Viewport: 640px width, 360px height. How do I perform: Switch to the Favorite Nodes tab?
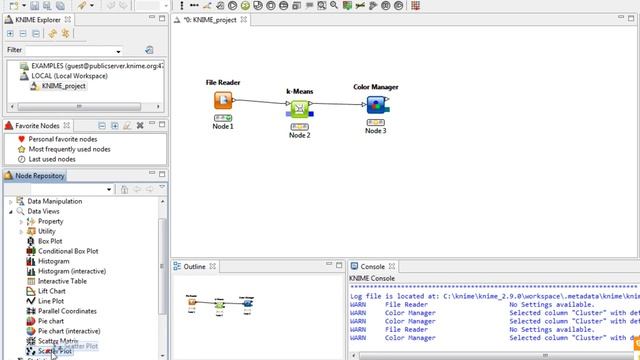[37, 126]
